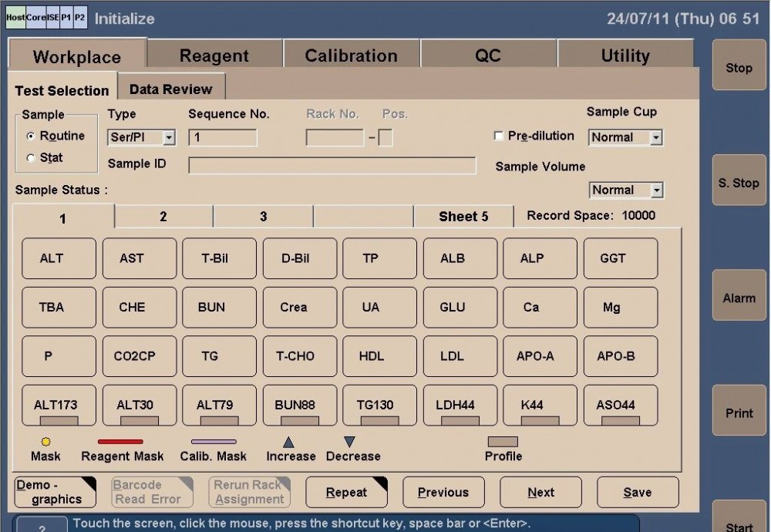771x532 pixels.
Task: Open the Sample Volume dropdown
Action: point(656,190)
